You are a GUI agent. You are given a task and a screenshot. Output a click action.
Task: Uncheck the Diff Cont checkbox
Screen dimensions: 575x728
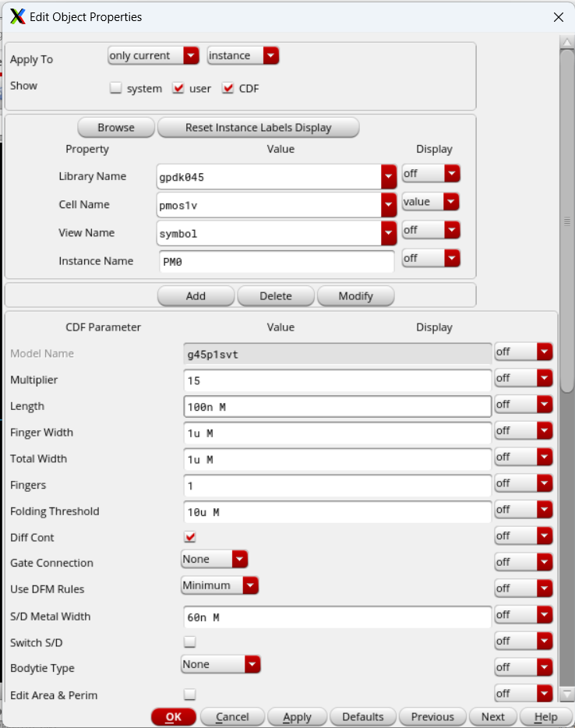pos(190,537)
